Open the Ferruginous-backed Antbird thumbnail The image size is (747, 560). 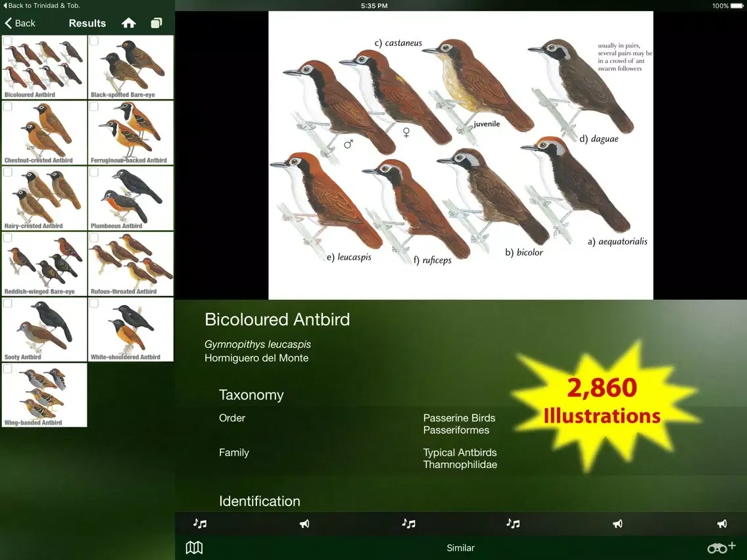131,133
